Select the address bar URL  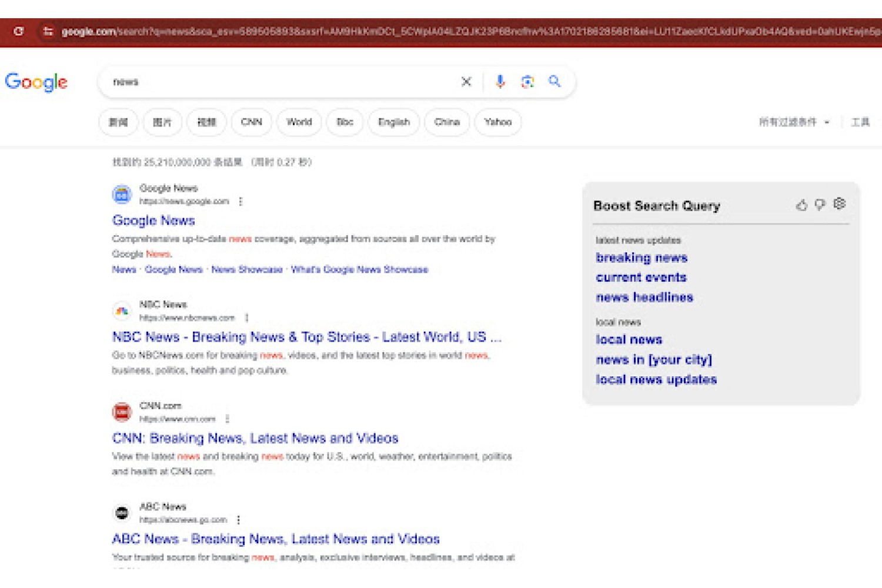470,32
